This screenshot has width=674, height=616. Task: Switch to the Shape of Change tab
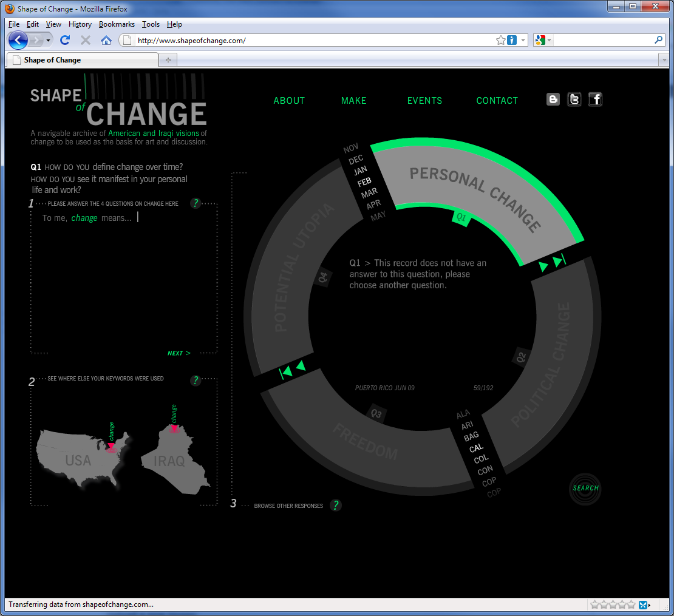point(82,59)
